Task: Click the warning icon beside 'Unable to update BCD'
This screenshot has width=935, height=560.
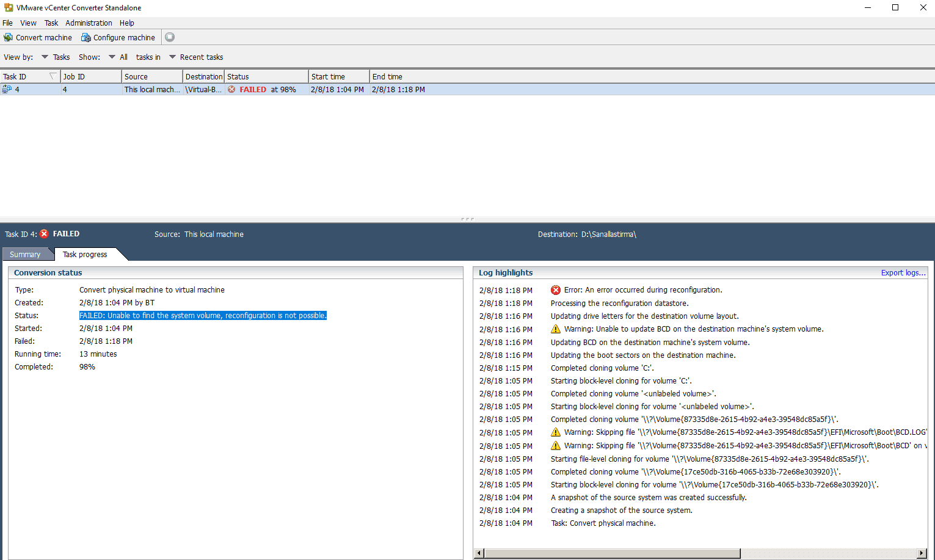Action: tap(555, 329)
